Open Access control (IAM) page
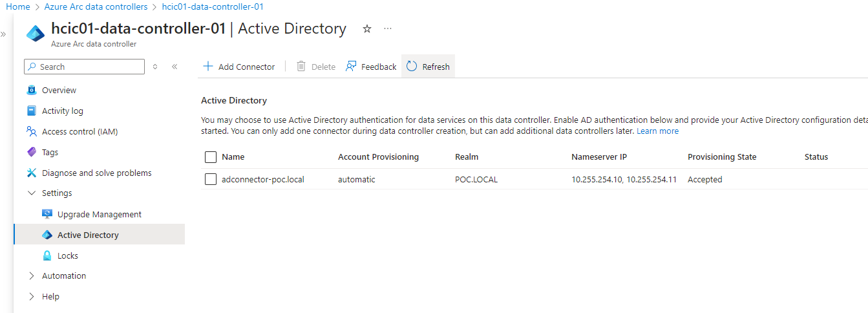The image size is (868, 313). [x=79, y=132]
